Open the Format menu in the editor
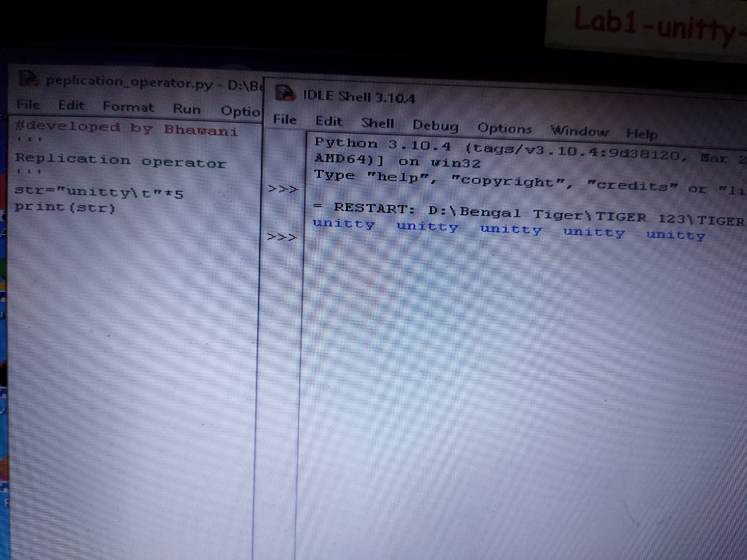The image size is (747, 560). [x=128, y=107]
